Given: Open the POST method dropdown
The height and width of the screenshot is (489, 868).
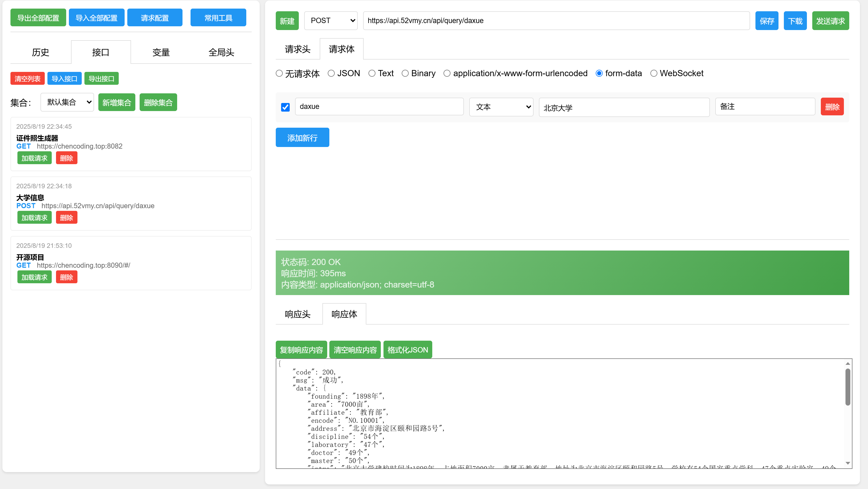Looking at the screenshot, I should pyautogui.click(x=330, y=21).
